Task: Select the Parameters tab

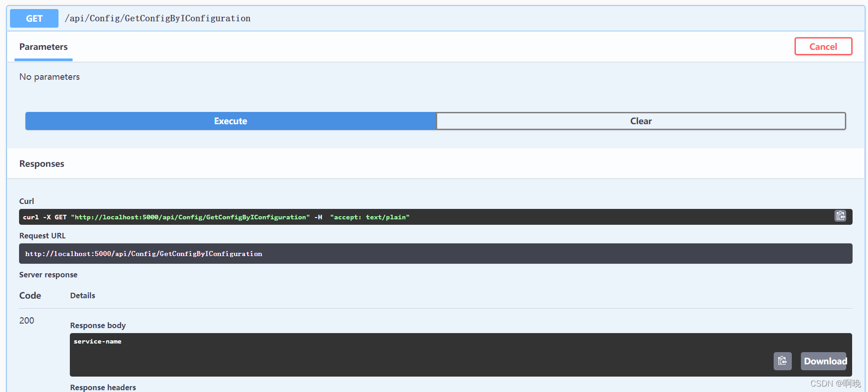Action: point(44,47)
